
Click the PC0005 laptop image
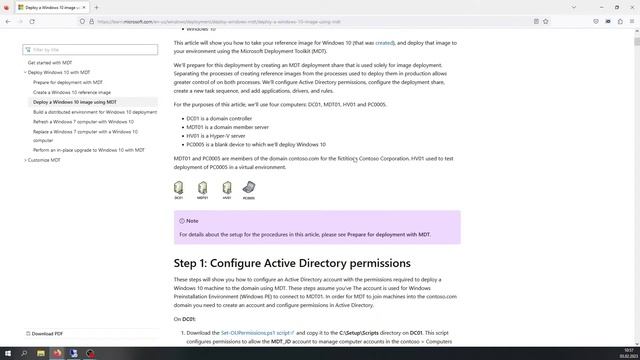click(249, 190)
